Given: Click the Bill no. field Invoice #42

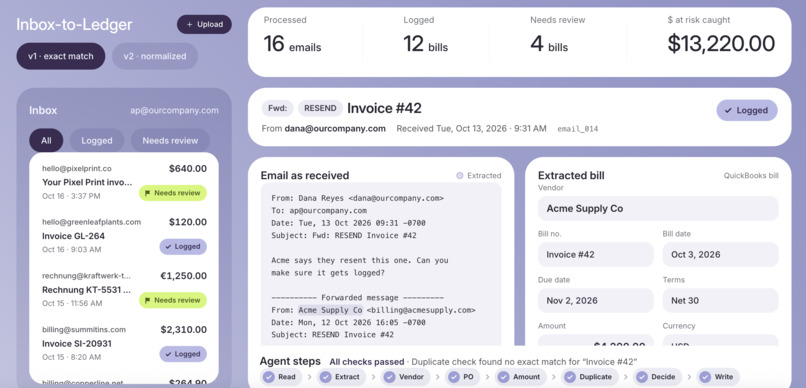Looking at the screenshot, I should (x=596, y=254).
